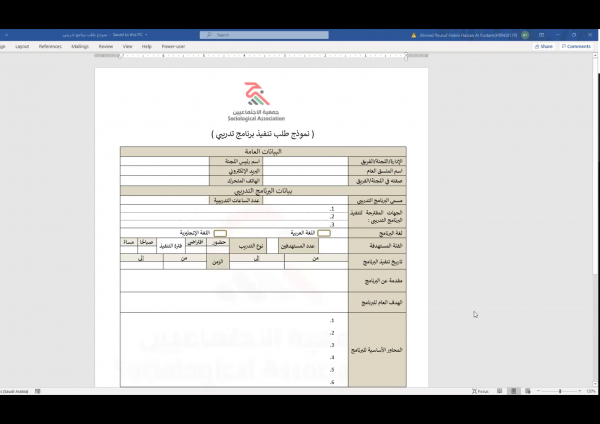The width and height of the screenshot is (600, 424).
Task: Click the zoom in plus button
Action: click(x=580, y=391)
